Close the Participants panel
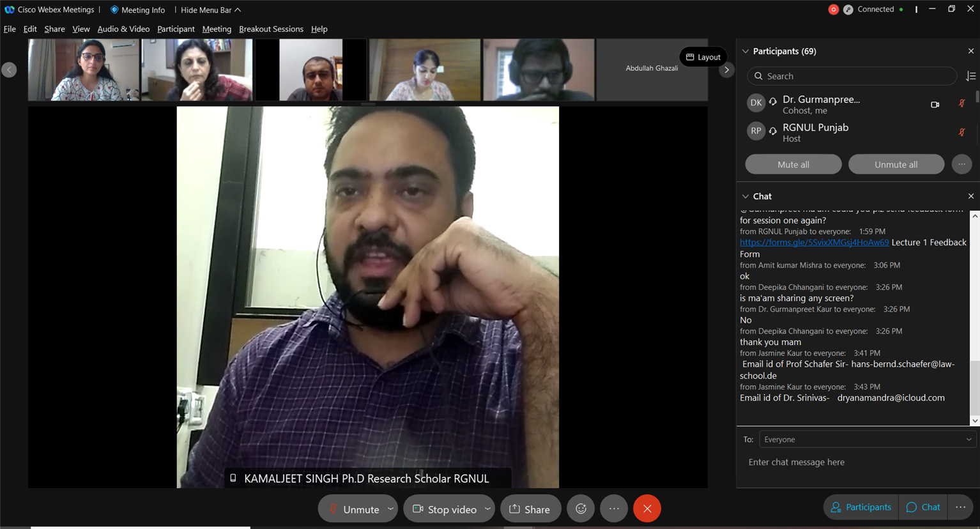The height and width of the screenshot is (529, 980). 971,51
